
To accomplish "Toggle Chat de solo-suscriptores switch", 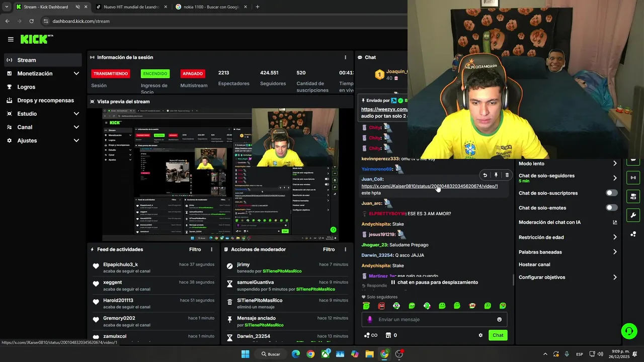I will [612, 193].
